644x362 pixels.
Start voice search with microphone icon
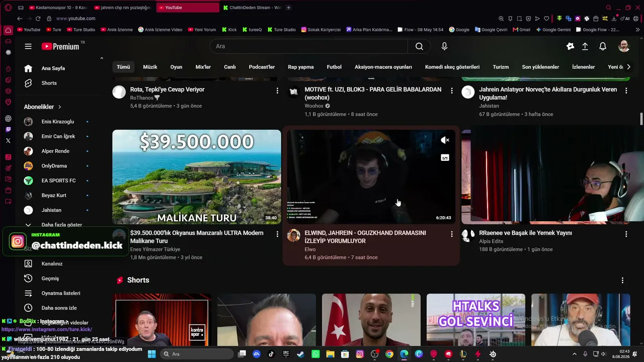click(x=444, y=46)
